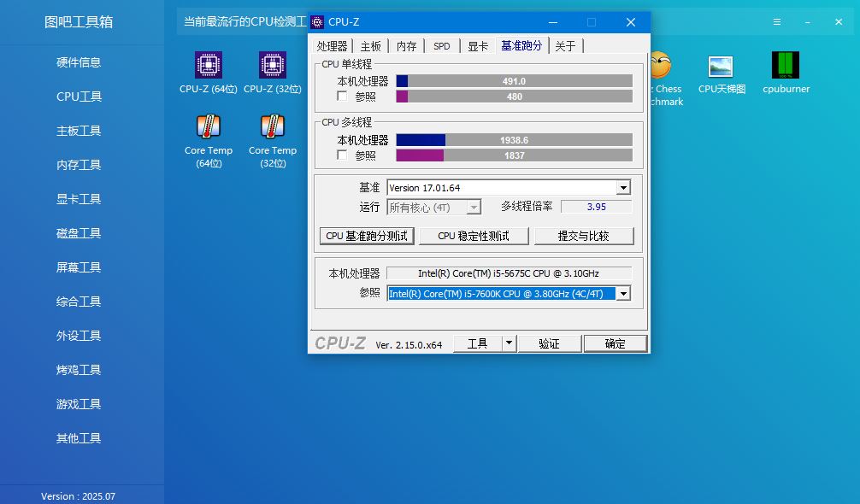Viewport: 860px width, 504px height.
Task: Open the 关于 tab
Action: [565, 46]
